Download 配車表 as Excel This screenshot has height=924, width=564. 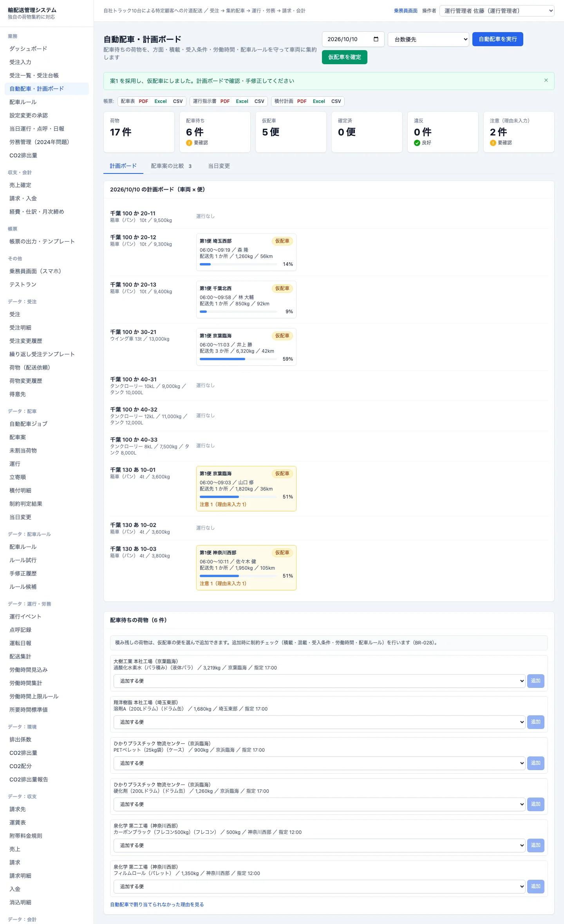tap(161, 101)
